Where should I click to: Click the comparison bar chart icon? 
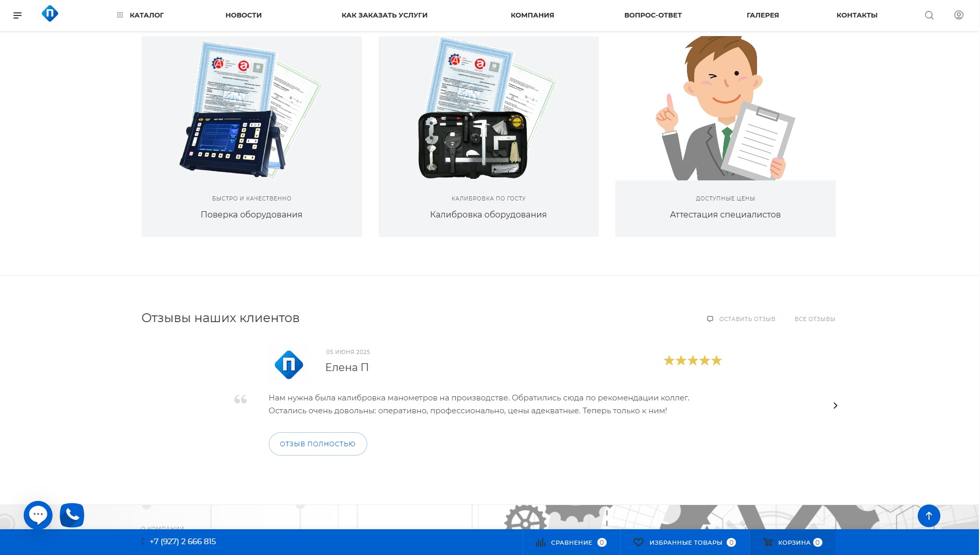[541, 543]
